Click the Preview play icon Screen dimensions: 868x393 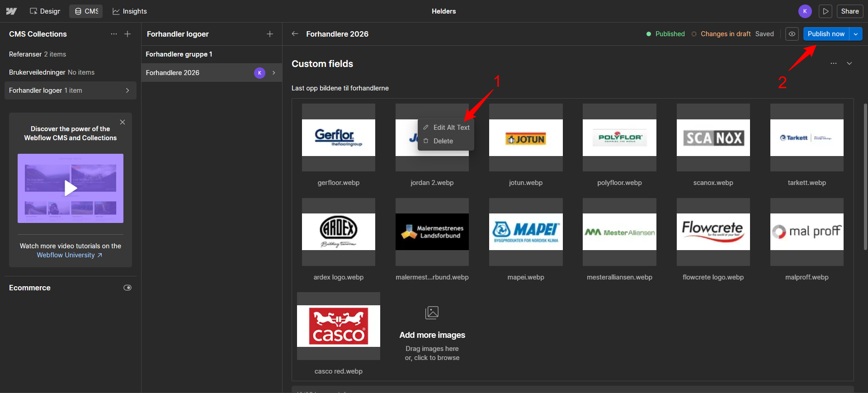[826, 11]
